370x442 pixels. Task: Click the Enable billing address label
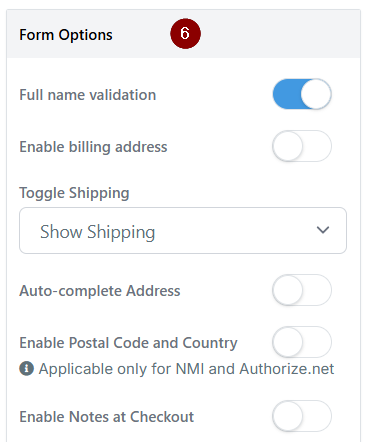point(93,147)
